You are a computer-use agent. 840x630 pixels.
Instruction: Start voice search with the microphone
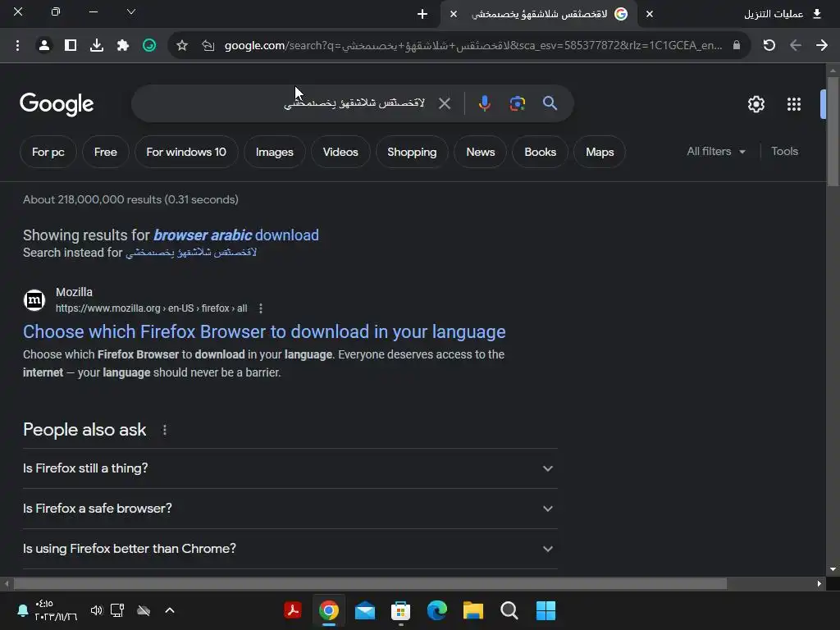484,103
